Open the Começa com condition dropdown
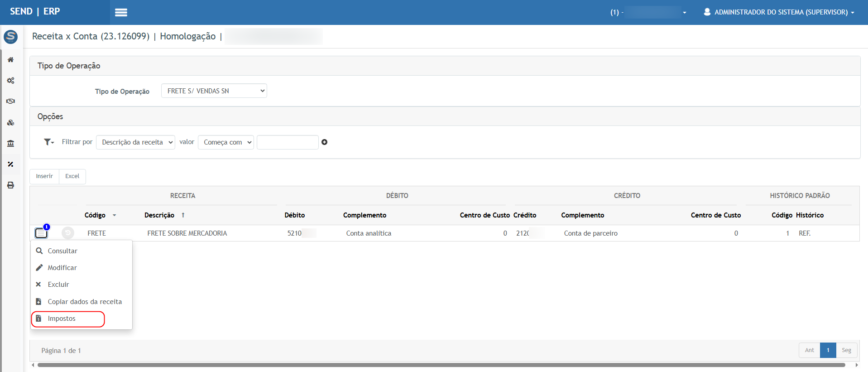 pos(225,142)
